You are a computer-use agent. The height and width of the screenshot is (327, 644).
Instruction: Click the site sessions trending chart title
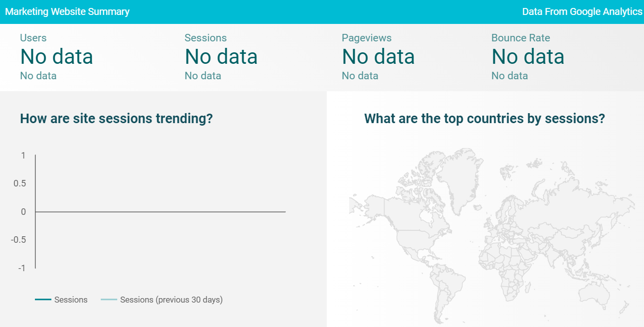115,118
